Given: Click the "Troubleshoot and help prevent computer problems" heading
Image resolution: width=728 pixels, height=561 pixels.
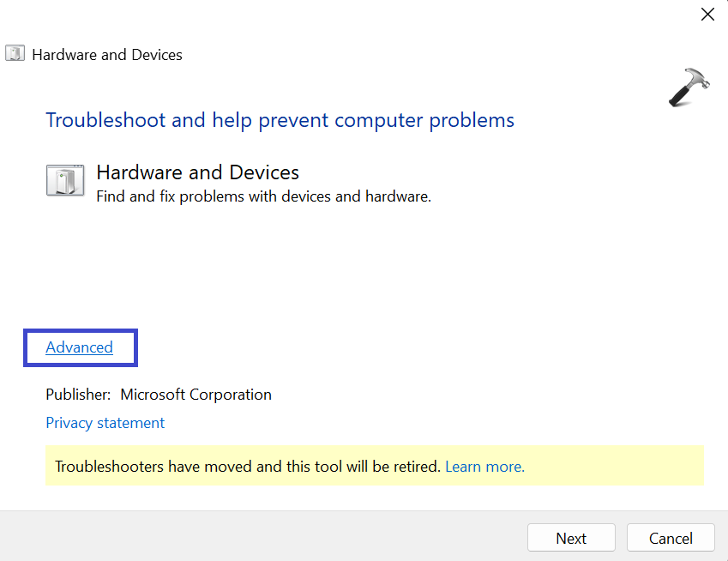Looking at the screenshot, I should click(280, 119).
